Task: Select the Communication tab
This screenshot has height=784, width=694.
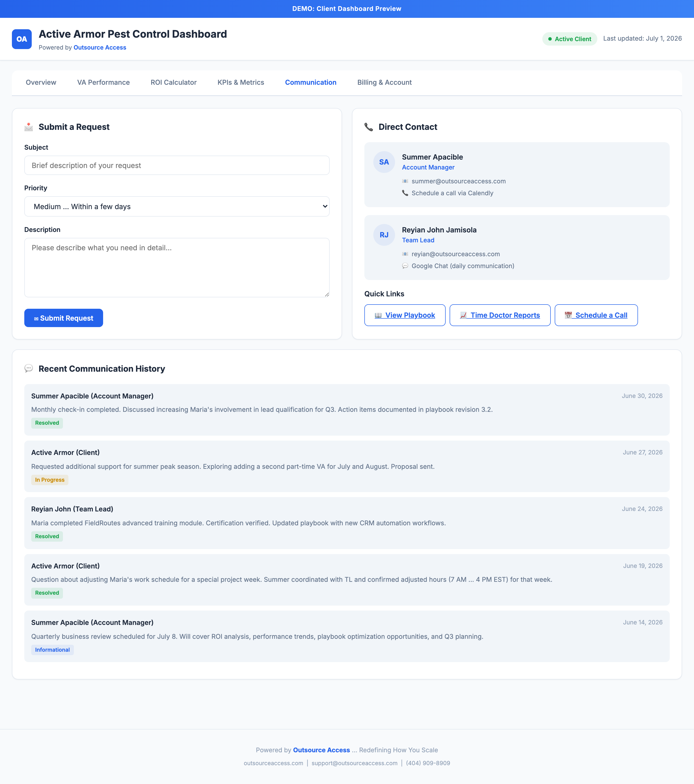Action: (311, 83)
